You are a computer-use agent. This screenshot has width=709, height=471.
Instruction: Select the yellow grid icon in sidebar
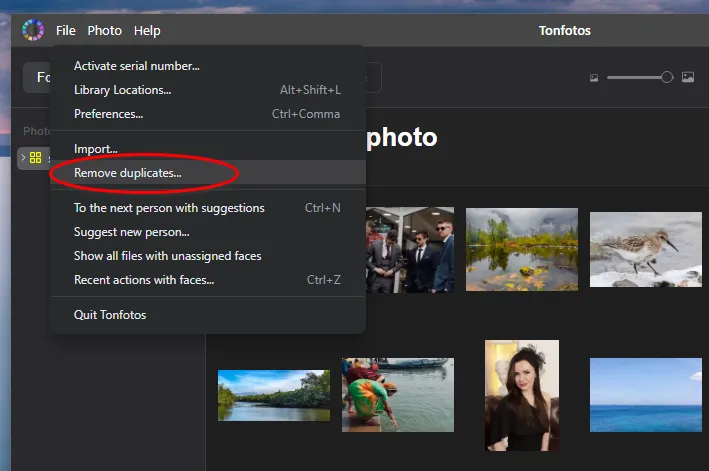click(x=35, y=157)
